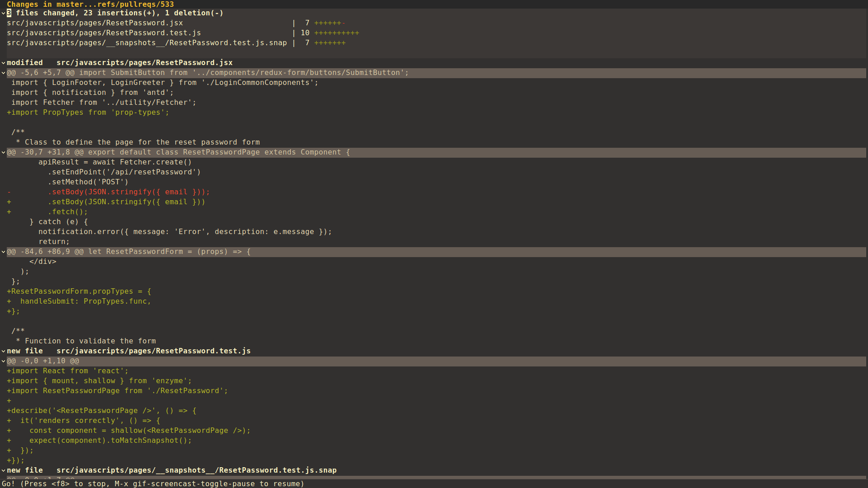Screen dimensions: 868x488
Task: Collapse the ResetPassword.test.js.snap file section
Action: tap(3, 470)
